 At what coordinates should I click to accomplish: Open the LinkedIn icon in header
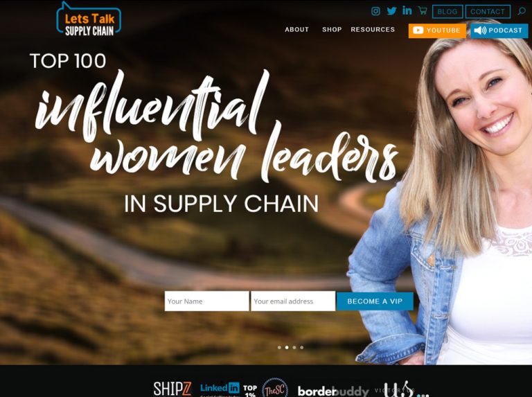click(407, 10)
